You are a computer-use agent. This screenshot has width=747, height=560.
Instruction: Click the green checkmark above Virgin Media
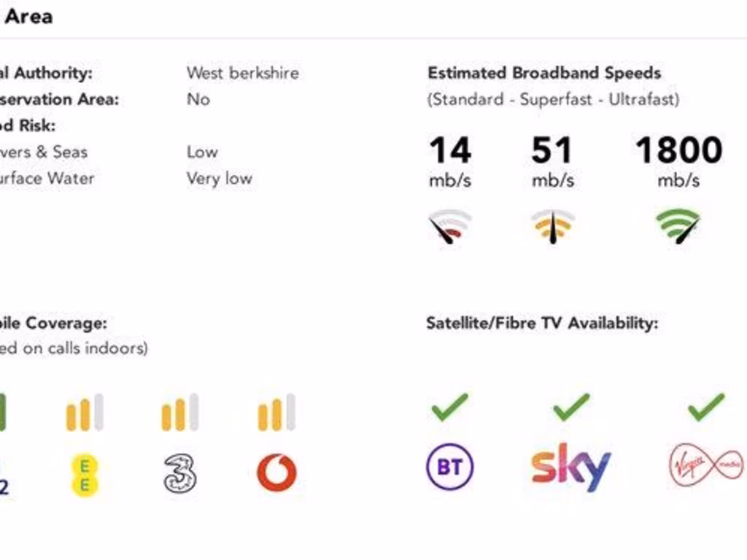click(706, 407)
